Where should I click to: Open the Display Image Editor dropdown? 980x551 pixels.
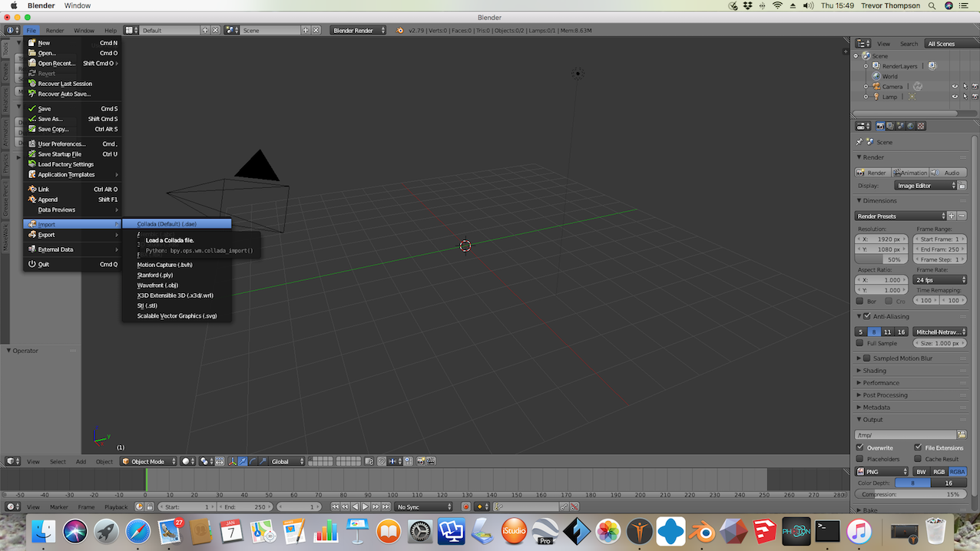point(926,186)
